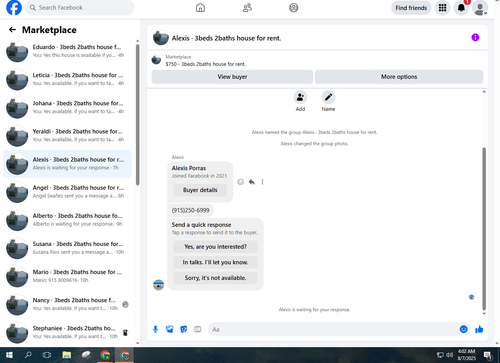
Task: Open the apps grid menu icon
Action: pos(442,8)
